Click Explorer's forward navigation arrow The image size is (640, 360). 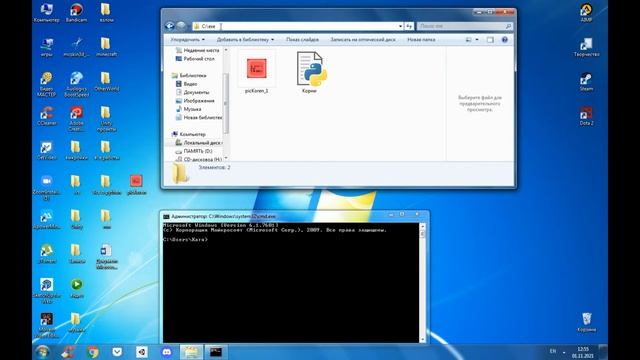click(x=182, y=26)
